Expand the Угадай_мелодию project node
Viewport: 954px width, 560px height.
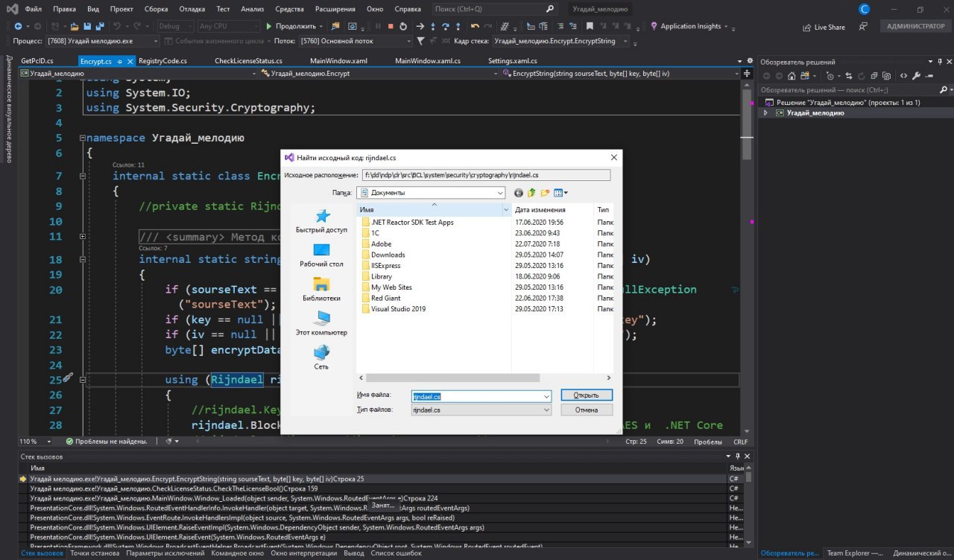point(765,113)
